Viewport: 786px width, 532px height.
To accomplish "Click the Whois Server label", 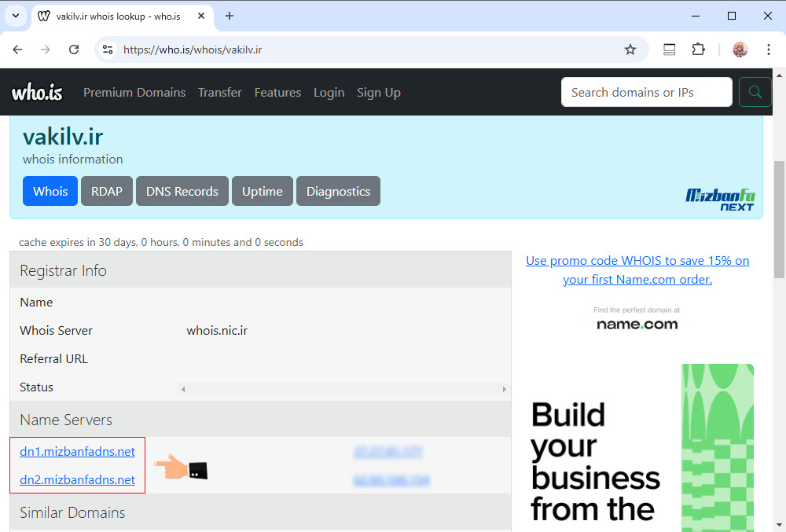I will (x=56, y=331).
